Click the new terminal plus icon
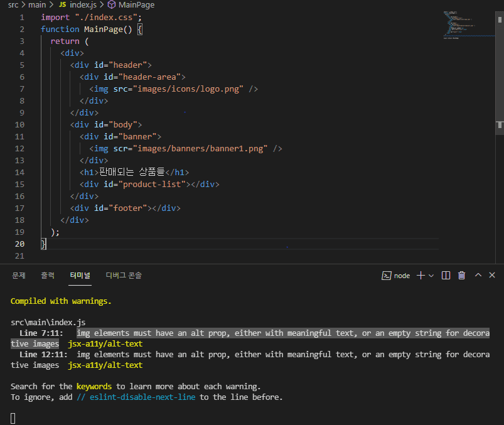 [x=421, y=275]
